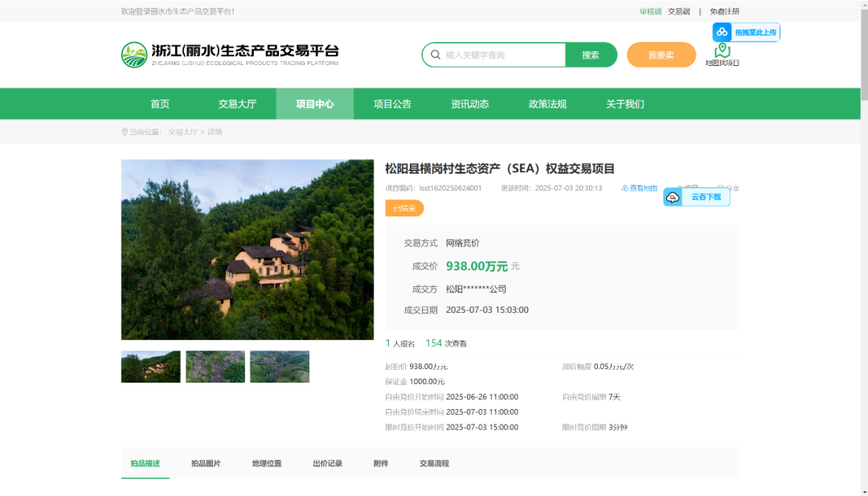Open 政策法规 in the navigation bar
The width and height of the screenshot is (868, 496).
(547, 104)
